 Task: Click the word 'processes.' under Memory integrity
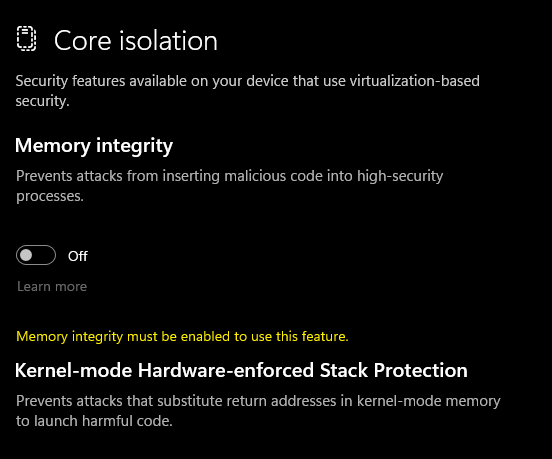[50, 197]
